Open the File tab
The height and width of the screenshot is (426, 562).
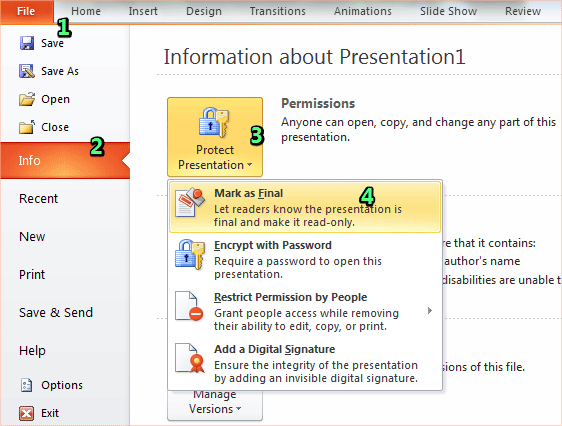pos(27,11)
